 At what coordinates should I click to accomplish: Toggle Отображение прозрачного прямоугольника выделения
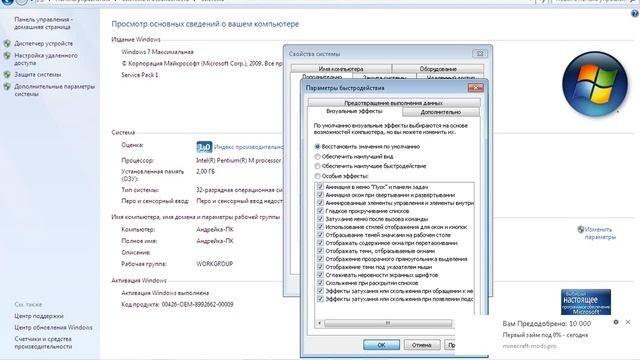320,259
